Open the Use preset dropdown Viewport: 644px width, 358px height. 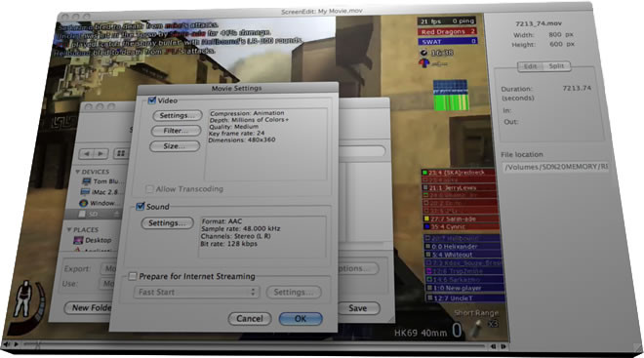tap(107, 283)
